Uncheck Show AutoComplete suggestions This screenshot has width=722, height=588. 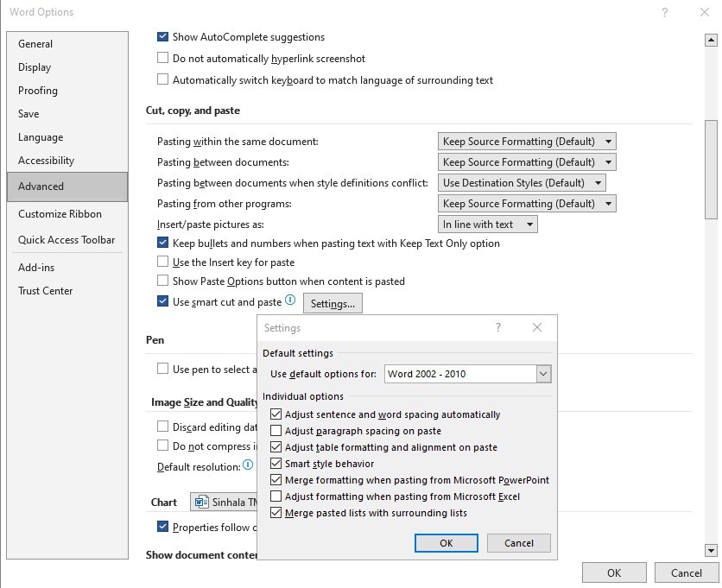tap(162, 36)
